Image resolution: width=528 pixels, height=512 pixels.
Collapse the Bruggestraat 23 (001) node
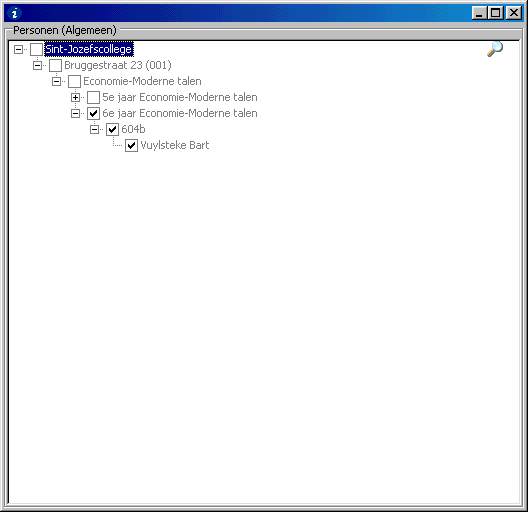pos(37,65)
